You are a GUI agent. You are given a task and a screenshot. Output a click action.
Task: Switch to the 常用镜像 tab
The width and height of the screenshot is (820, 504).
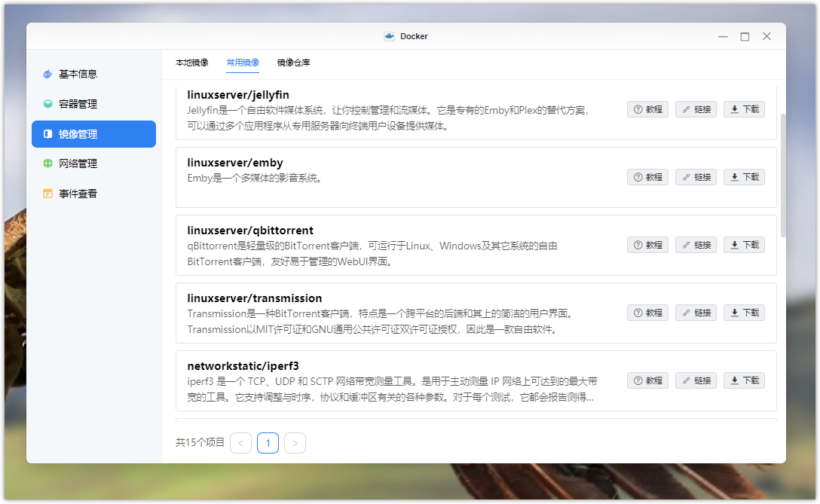pyautogui.click(x=243, y=63)
